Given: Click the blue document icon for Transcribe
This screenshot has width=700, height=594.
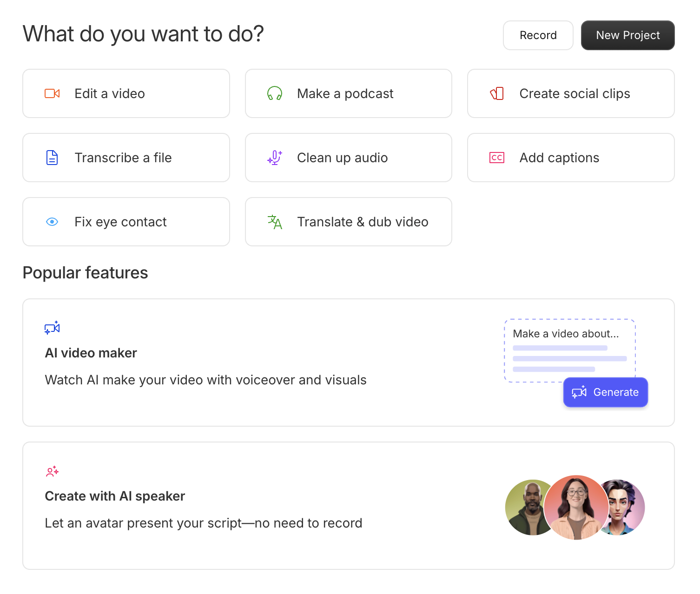Looking at the screenshot, I should pos(52,158).
